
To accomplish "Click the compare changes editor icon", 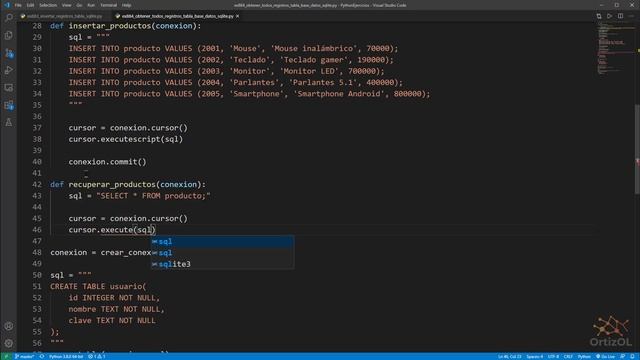I will click(599, 16).
